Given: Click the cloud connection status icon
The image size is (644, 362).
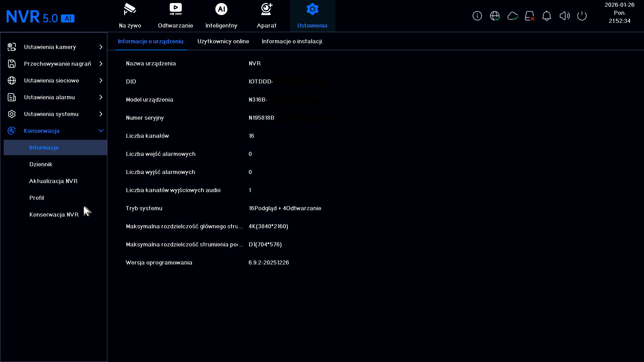Looking at the screenshot, I should (x=513, y=16).
